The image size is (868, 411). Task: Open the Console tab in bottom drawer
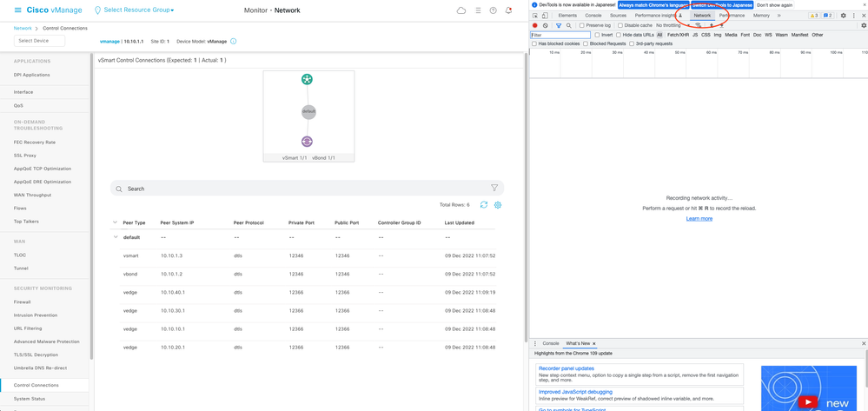(550, 343)
